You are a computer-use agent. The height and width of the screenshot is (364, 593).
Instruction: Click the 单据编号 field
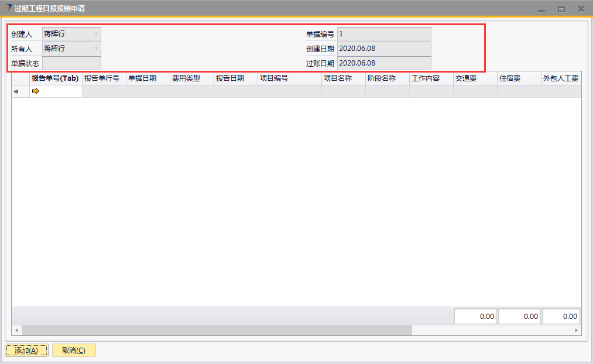[x=384, y=34]
